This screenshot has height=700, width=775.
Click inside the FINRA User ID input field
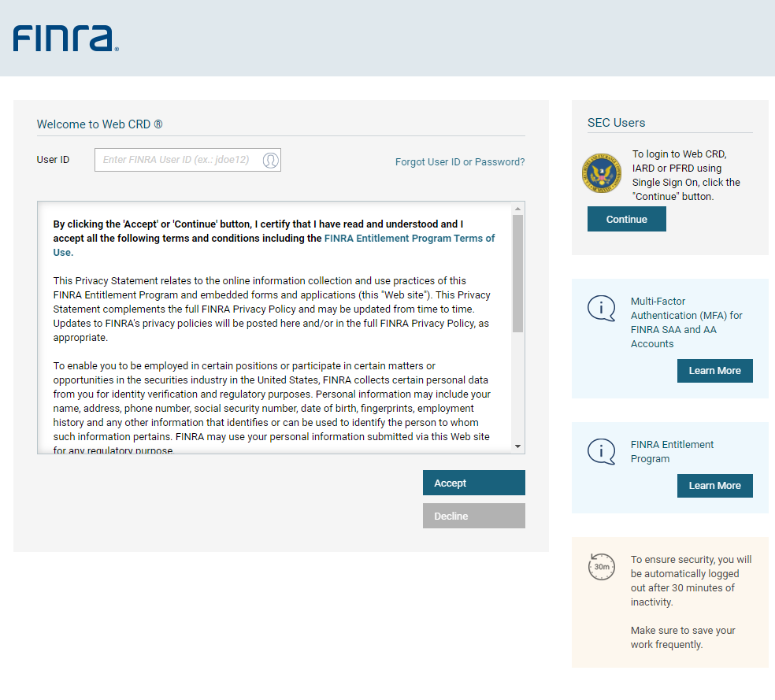tap(177, 160)
